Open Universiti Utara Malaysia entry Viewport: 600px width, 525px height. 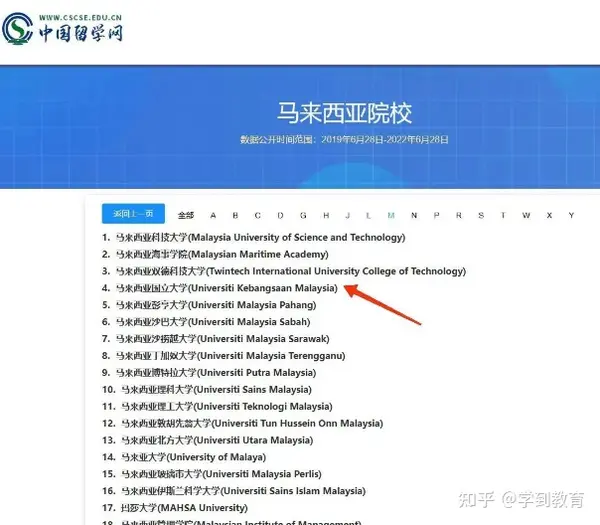tap(207, 440)
